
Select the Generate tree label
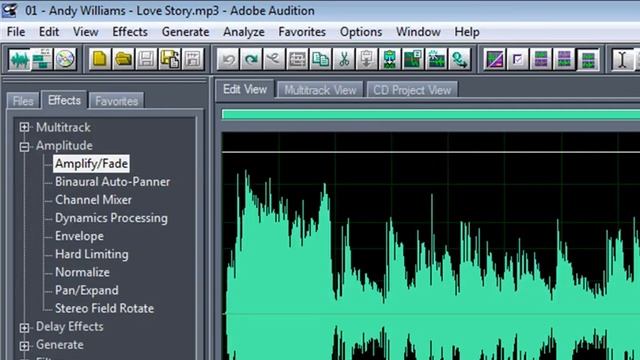(x=60, y=345)
